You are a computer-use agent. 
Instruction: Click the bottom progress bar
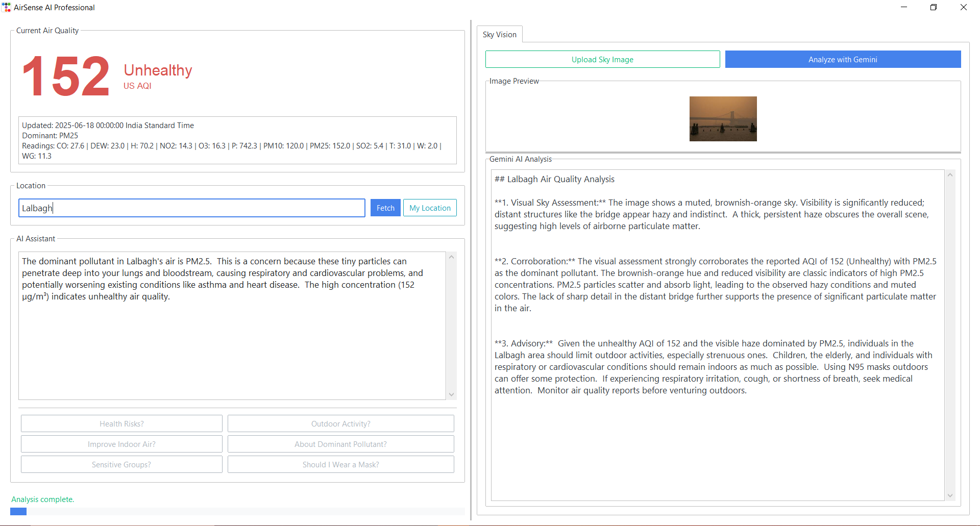coord(237,511)
